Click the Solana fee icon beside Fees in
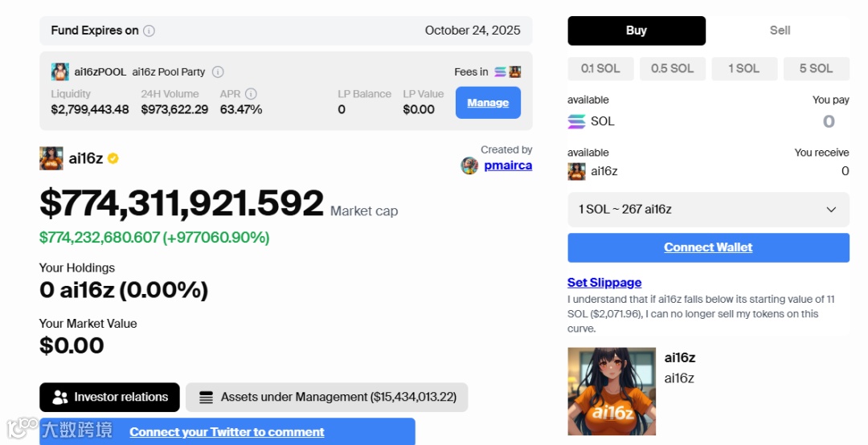 click(x=501, y=72)
